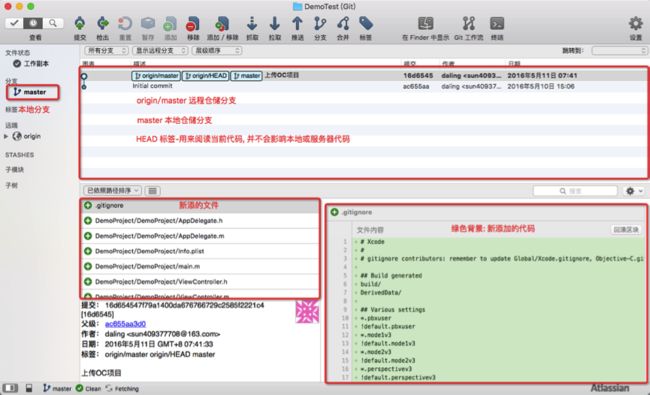This screenshot has width=650, height=395.
Task: Open the 跳转到 jump-to dropdown
Action: 619,51
